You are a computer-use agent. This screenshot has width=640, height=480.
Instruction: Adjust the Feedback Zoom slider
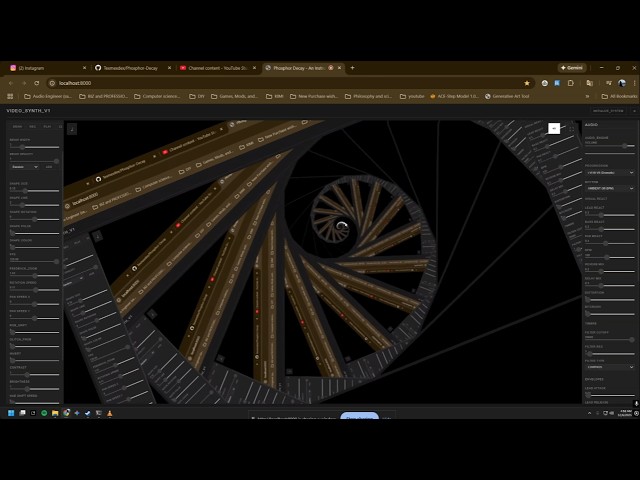pyautogui.click(x=35, y=276)
